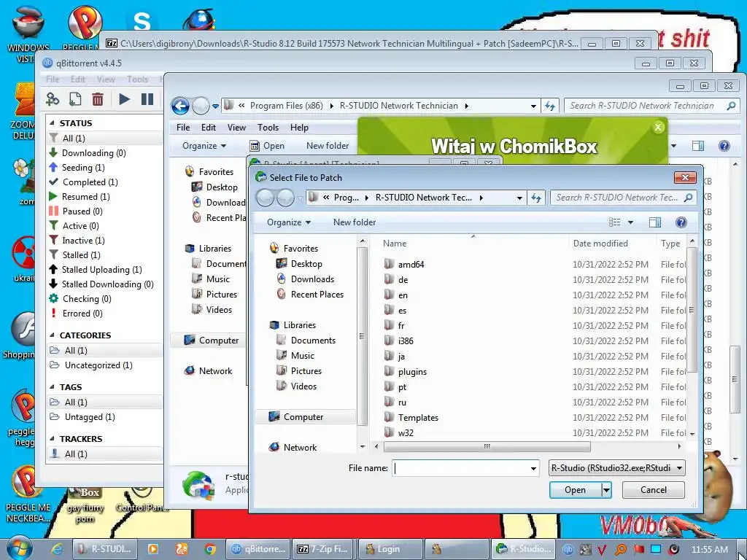Open Explorer Tools menu
The image size is (747, 560).
pos(268,128)
